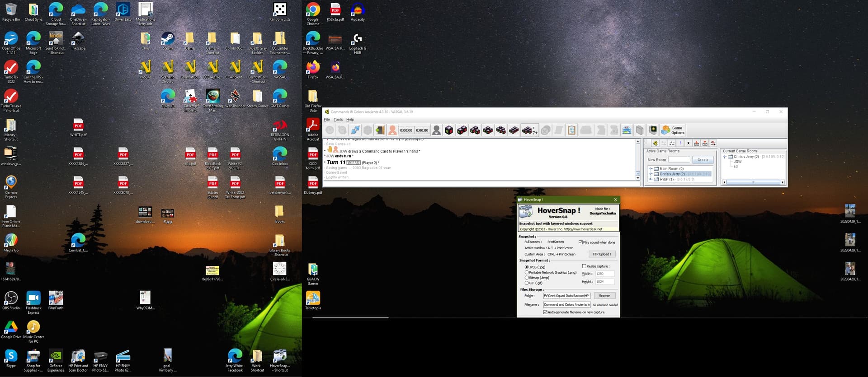Open the Help menu in VASSAL

(350, 120)
